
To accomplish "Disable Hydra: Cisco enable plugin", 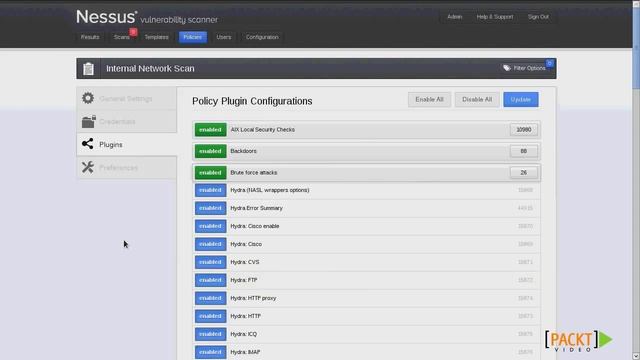I will pos(210,226).
